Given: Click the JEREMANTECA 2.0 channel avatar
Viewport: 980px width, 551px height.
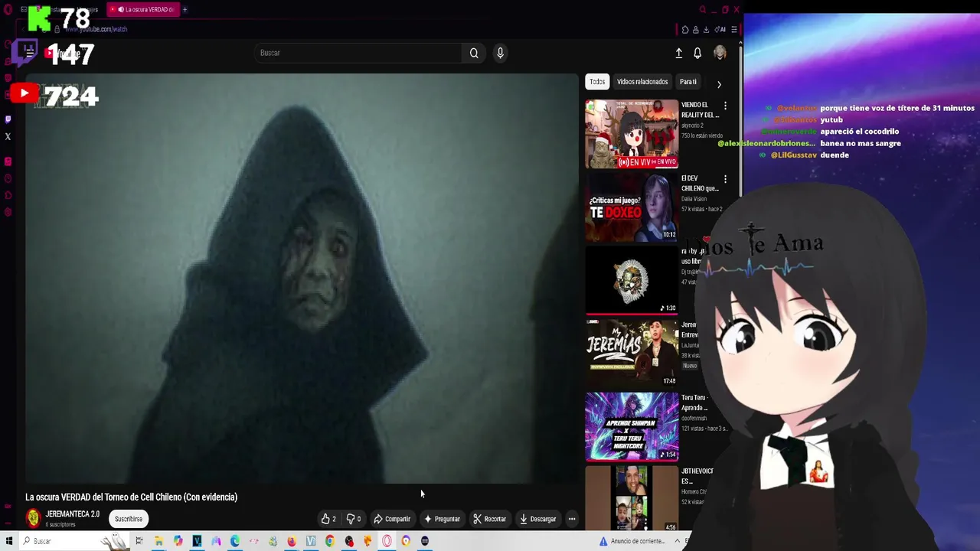Looking at the screenshot, I should click(x=33, y=518).
